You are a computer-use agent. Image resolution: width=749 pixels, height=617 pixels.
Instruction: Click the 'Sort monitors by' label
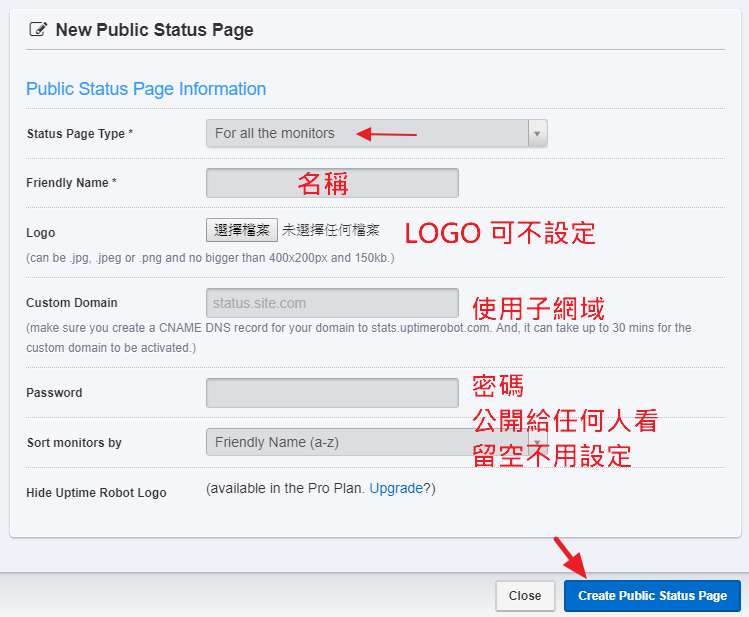pos(74,443)
